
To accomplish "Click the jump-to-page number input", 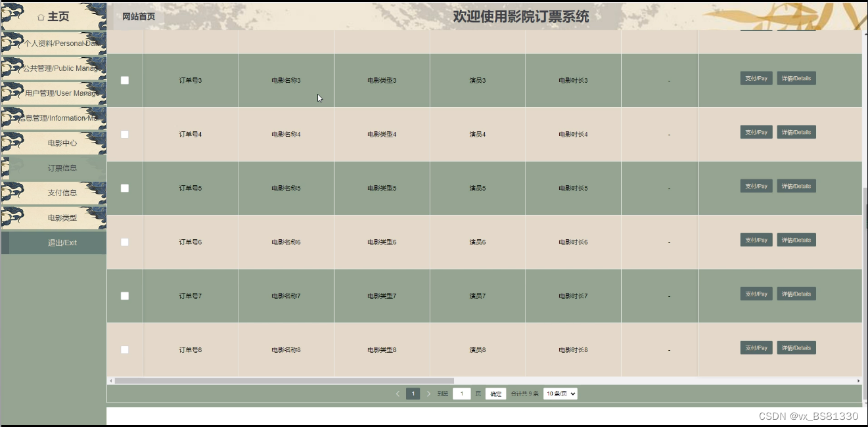I will tap(461, 394).
